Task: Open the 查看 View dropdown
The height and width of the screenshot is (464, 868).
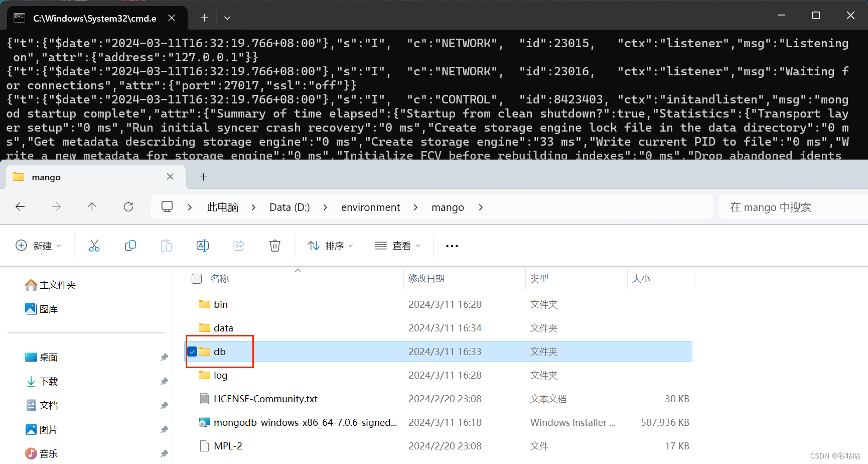Action: pyautogui.click(x=398, y=246)
